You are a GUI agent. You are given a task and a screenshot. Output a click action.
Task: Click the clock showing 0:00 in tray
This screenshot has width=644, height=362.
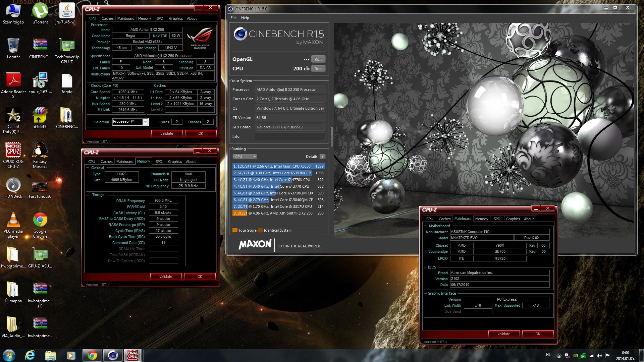pos(625,353)
